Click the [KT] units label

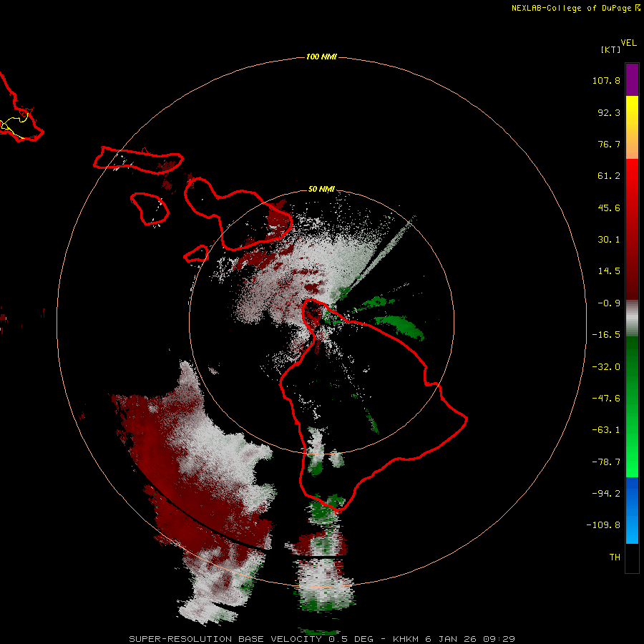[x=611, y=49]
